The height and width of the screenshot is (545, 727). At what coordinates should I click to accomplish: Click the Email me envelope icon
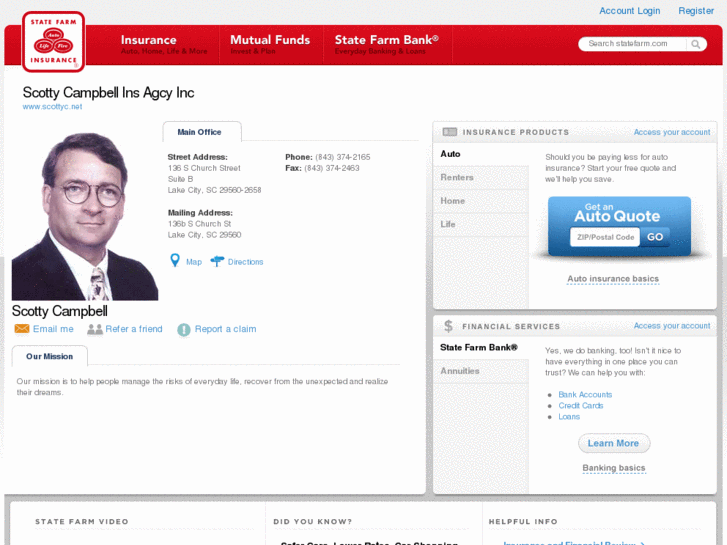tap(21, 329)
